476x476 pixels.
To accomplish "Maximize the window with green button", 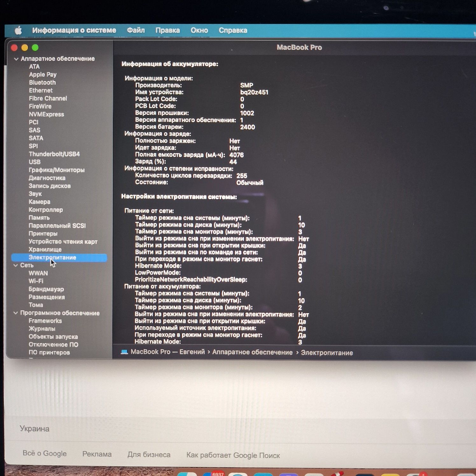I will click(x=35, y=48).
